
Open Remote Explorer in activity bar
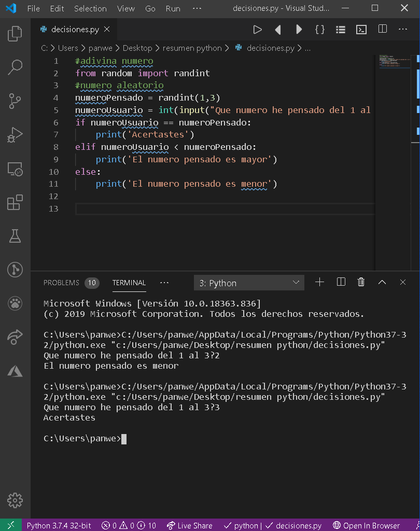point(15,169)
